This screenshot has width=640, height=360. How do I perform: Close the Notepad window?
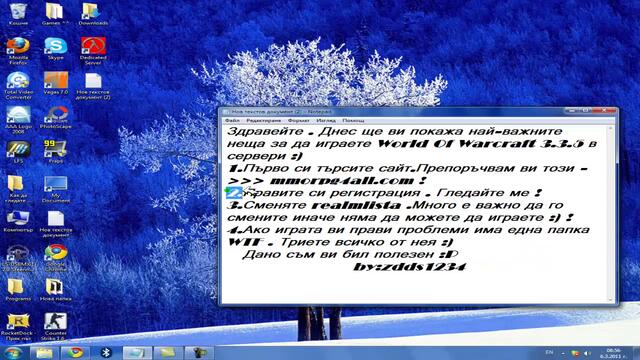(x=604, y=111)
